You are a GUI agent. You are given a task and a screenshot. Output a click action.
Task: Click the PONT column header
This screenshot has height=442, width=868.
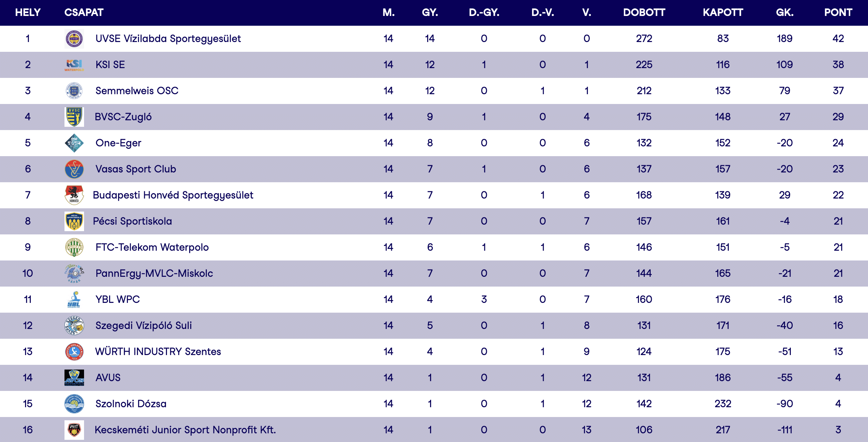[838, 13]
